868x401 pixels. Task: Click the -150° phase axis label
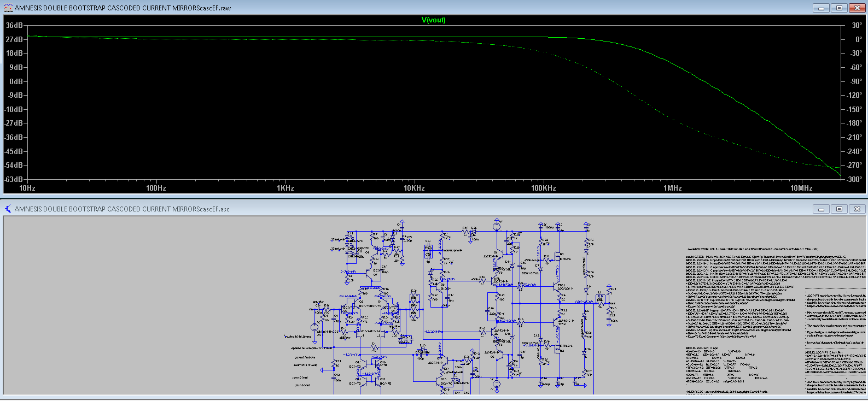pyautogui.click(x=854, y=109)
